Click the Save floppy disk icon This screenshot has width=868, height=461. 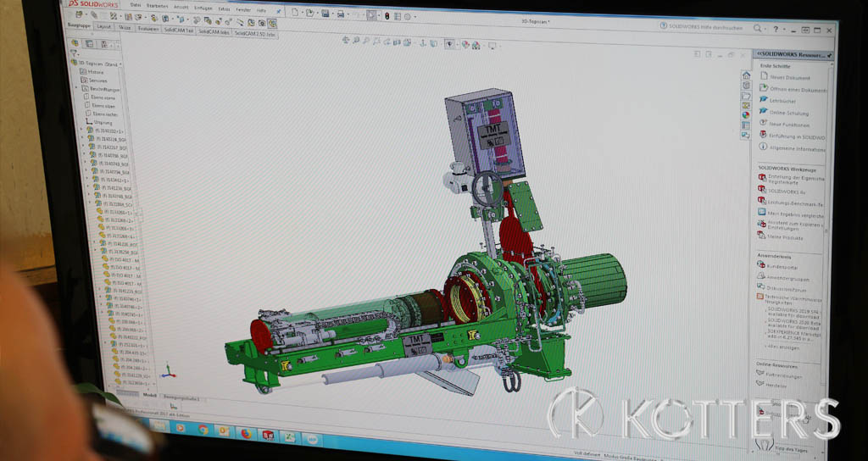click(325, 14)
